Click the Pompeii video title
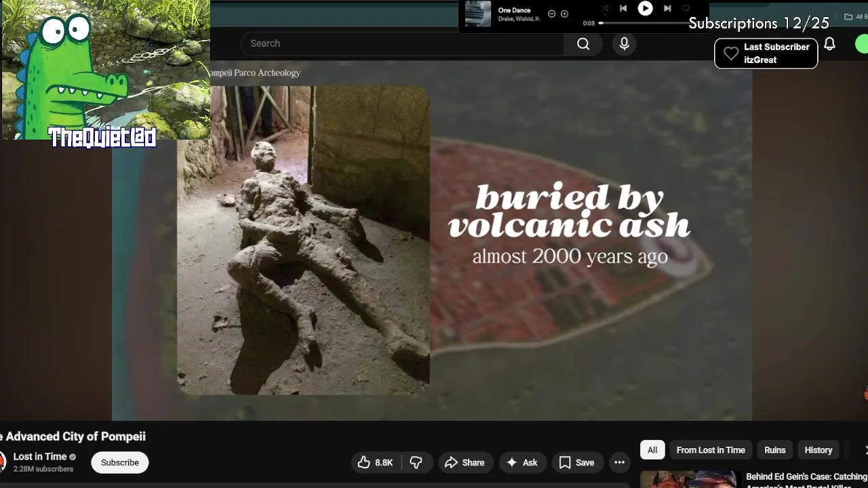Screen dimensions: 868x488 [x=73, y=436]
